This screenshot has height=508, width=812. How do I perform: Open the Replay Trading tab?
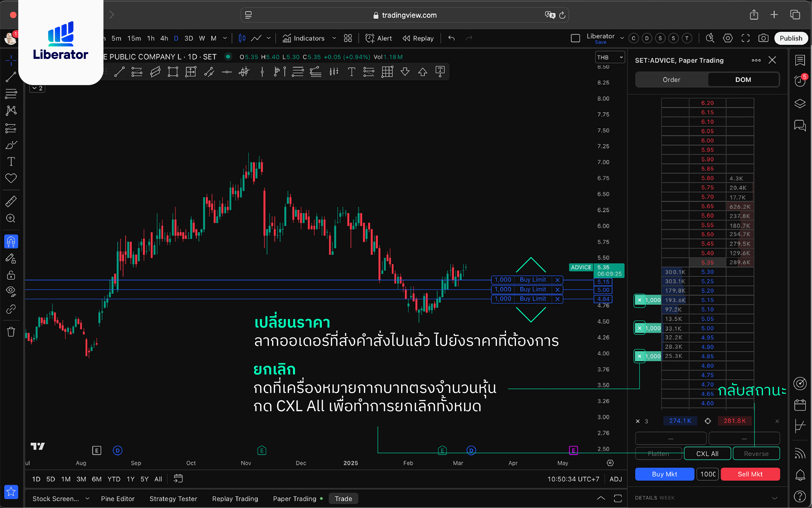[x=235, y=499]
